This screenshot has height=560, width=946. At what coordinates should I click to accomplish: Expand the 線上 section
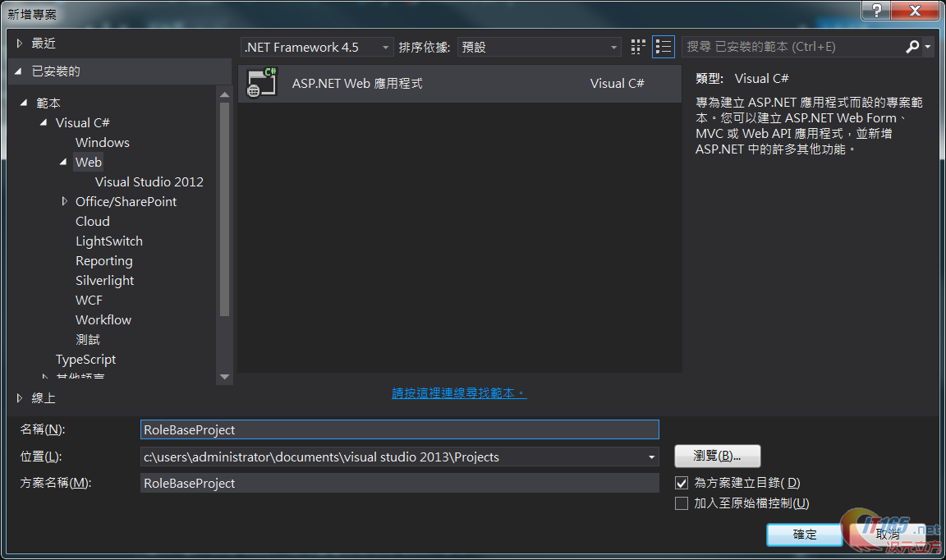[x=20, y=398]
